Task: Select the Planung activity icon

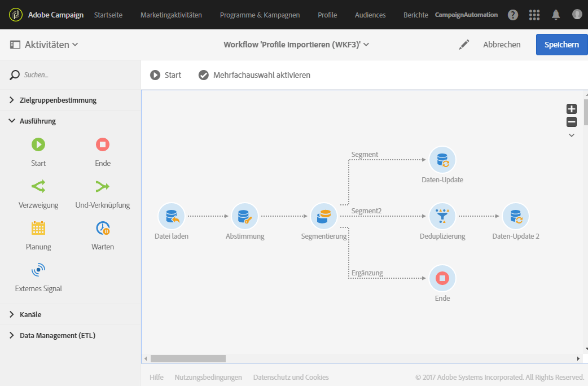Action: [x=38, y=228]
